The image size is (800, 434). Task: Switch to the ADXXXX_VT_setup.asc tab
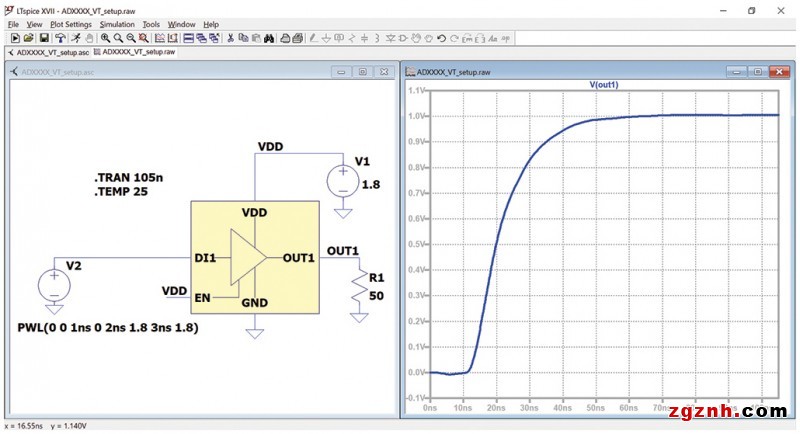[x=48, y=53]
